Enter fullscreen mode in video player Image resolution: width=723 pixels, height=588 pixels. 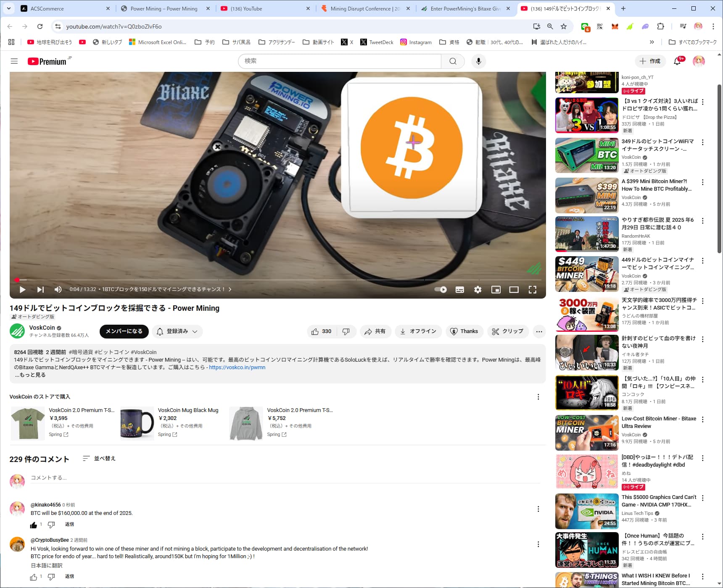tap(533, 290)
